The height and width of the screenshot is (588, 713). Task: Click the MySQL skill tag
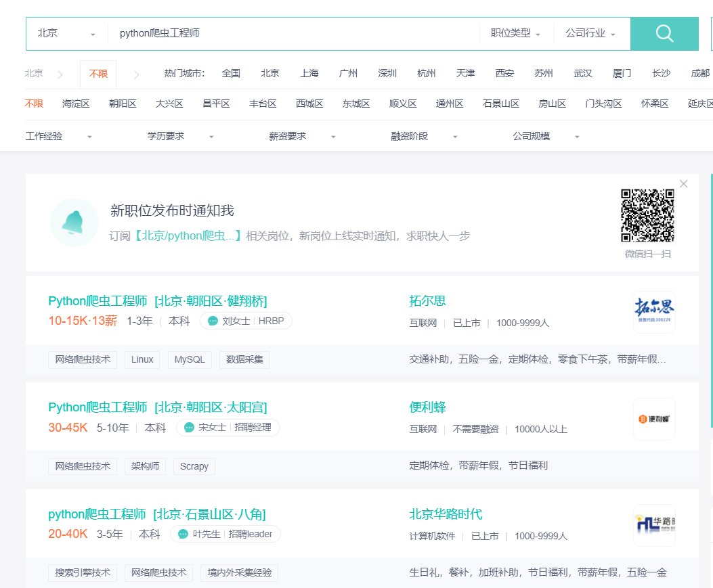pos(190,359)
